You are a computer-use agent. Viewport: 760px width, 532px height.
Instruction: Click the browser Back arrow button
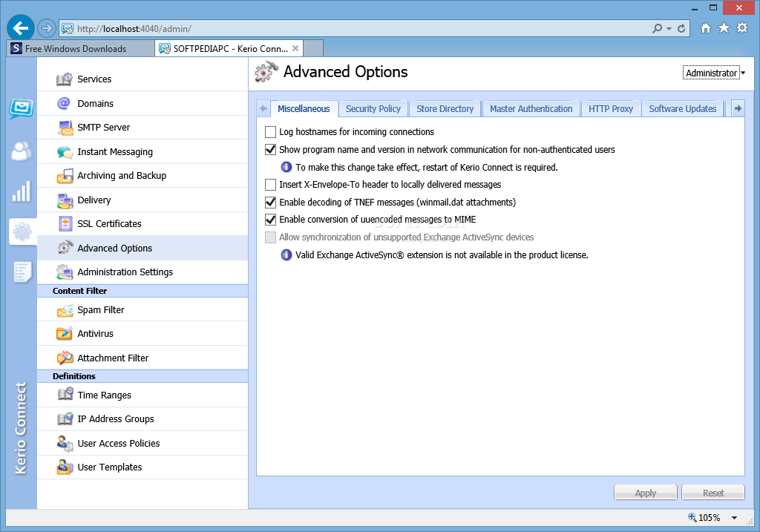[x=20, y=28]
